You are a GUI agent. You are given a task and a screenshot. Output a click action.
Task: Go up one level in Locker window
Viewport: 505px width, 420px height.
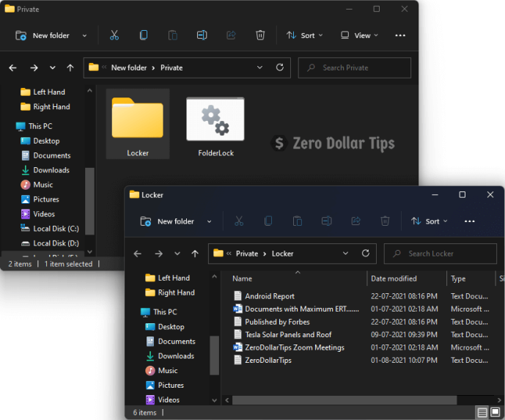point(195,254)
